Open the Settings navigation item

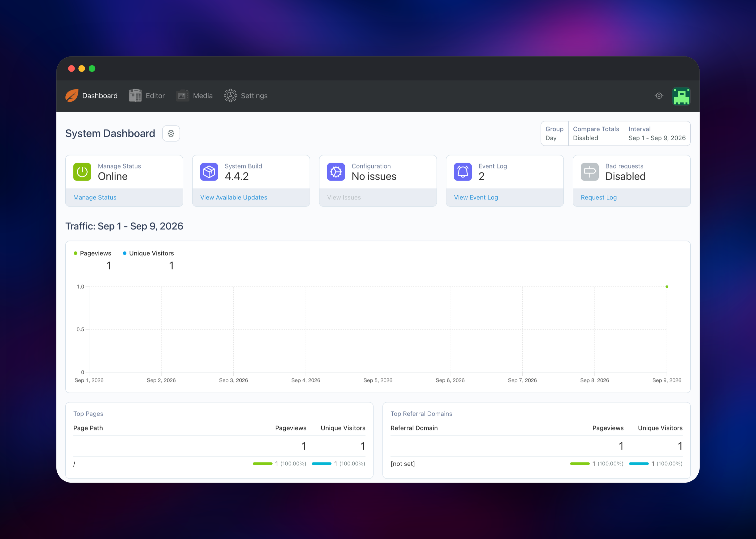point(246,96)
